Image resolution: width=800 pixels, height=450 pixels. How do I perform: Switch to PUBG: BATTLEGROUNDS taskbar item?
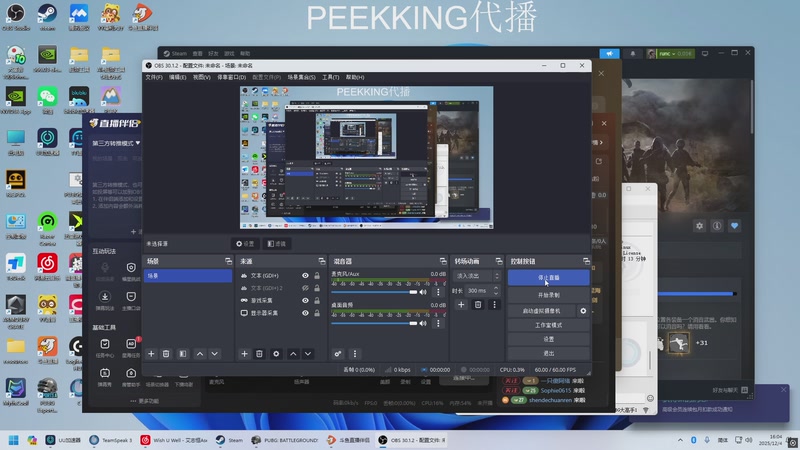pyautogui.click(x=285, y=440)
